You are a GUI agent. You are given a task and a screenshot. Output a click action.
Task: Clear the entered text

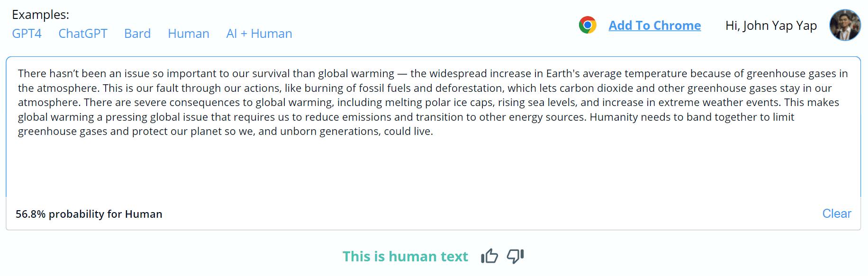coord(837,214)
